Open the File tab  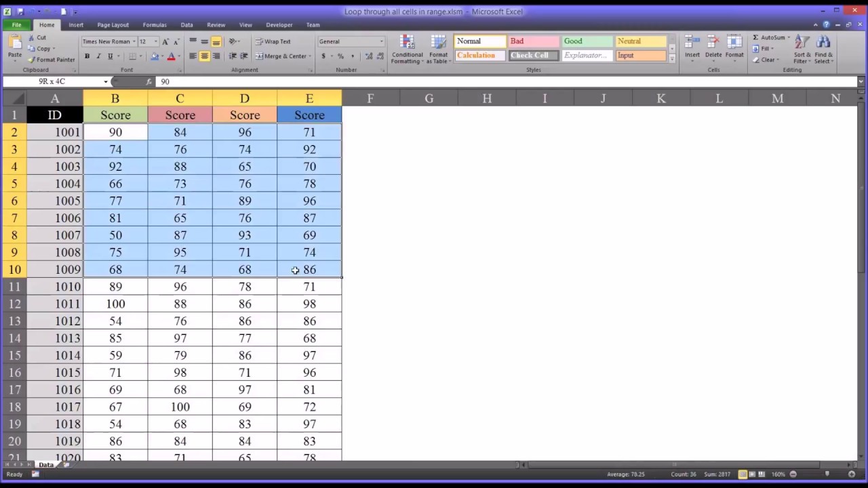17,25
